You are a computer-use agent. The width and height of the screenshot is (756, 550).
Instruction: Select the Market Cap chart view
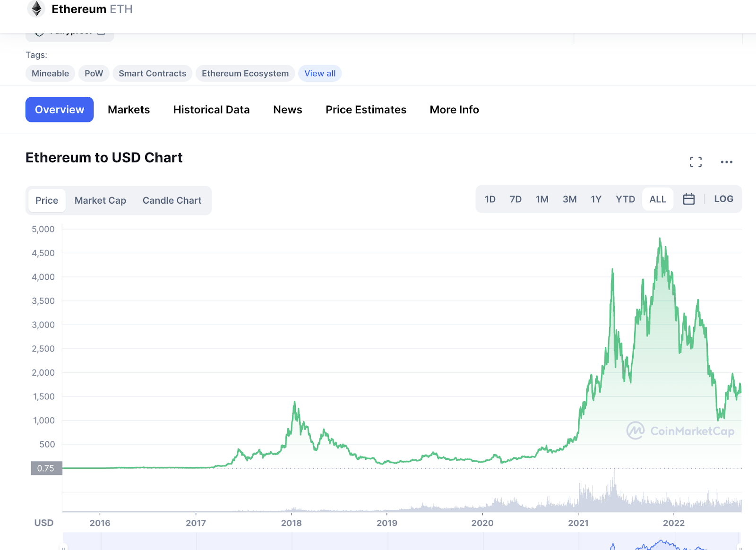pyautogui.click(x=100, y=200)
